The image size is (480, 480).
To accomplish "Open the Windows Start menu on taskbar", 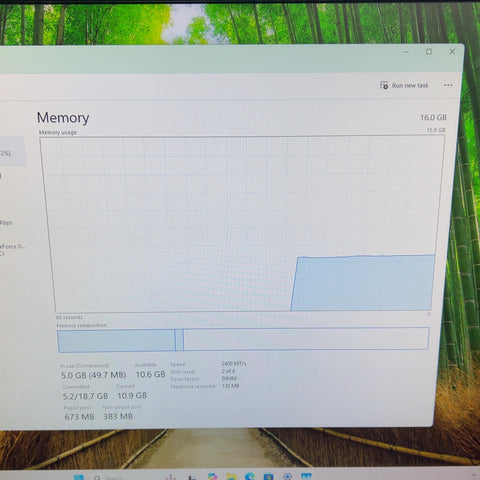I will 79,477.
